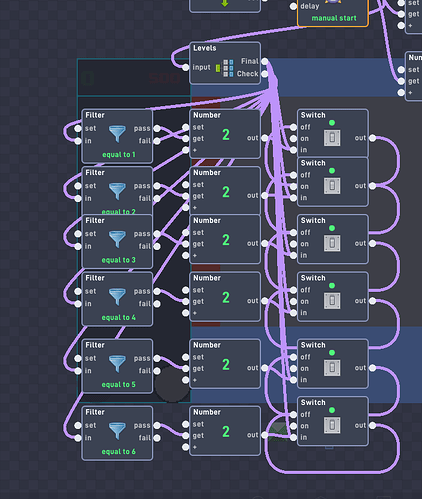This screenshot has height=499, width=422.
Task: Click the funnel icon on 'equal to 6' Filter
Action: click(x=117, y=431)
